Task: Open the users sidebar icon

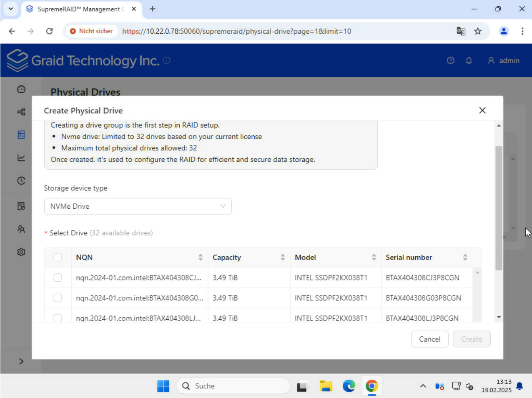Action: tap(21, 229)
